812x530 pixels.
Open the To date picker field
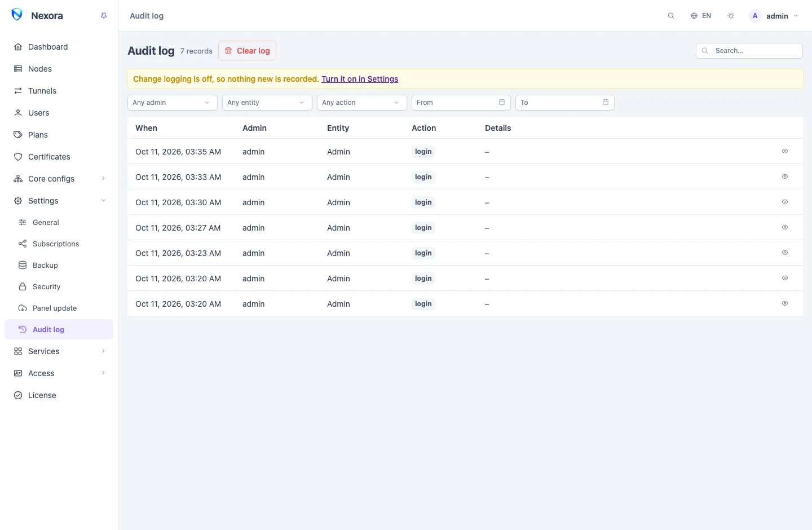click(565, 103)
